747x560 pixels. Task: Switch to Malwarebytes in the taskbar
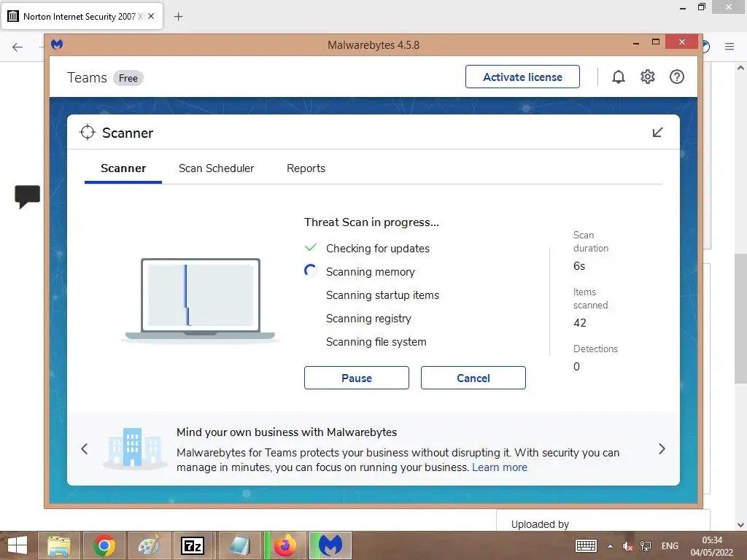(x=330, y=545)
